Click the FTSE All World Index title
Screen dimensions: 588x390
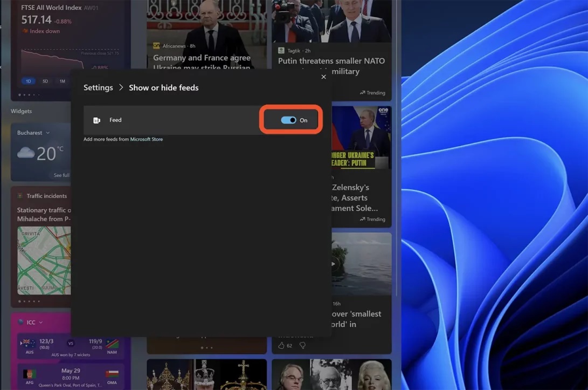coord(51,8)
